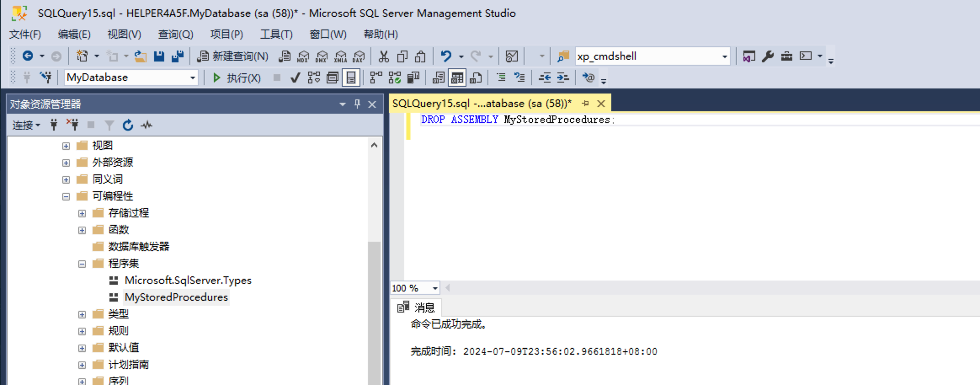Refresh the Object Explorer tree
The image size is (980, 385).
[x=128, y=125]
